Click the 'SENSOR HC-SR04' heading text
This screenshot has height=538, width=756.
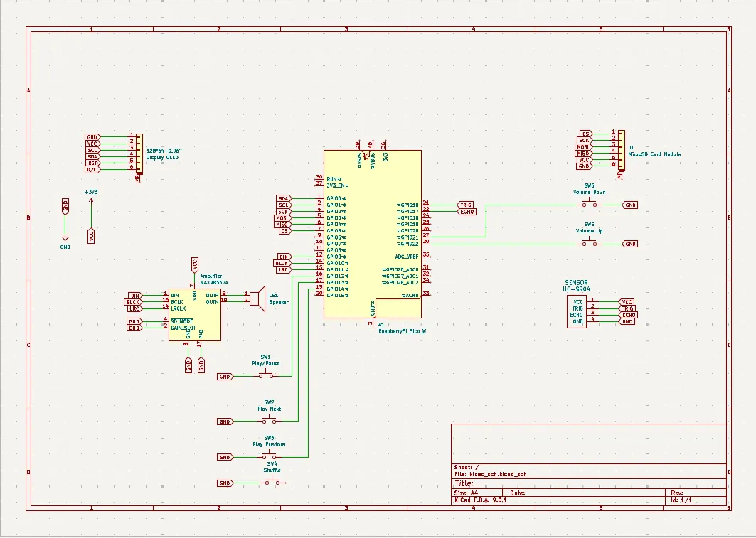click(576, 286)
